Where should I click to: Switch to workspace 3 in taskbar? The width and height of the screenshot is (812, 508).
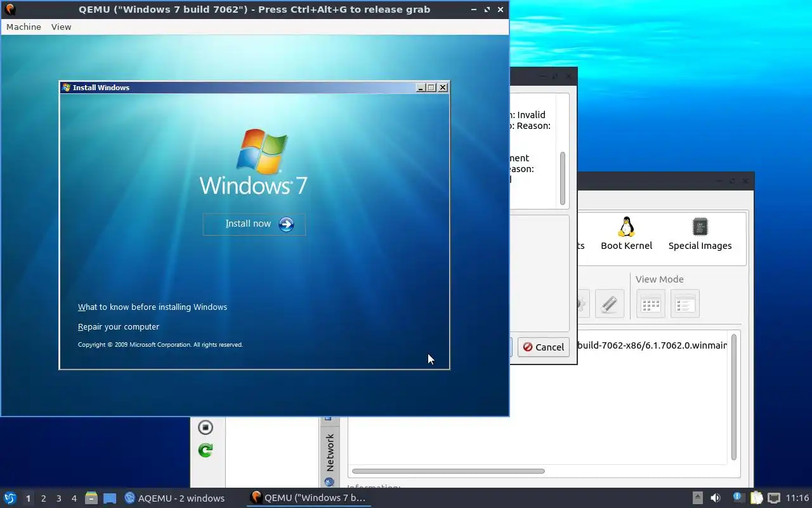click(x=58, y=498)
